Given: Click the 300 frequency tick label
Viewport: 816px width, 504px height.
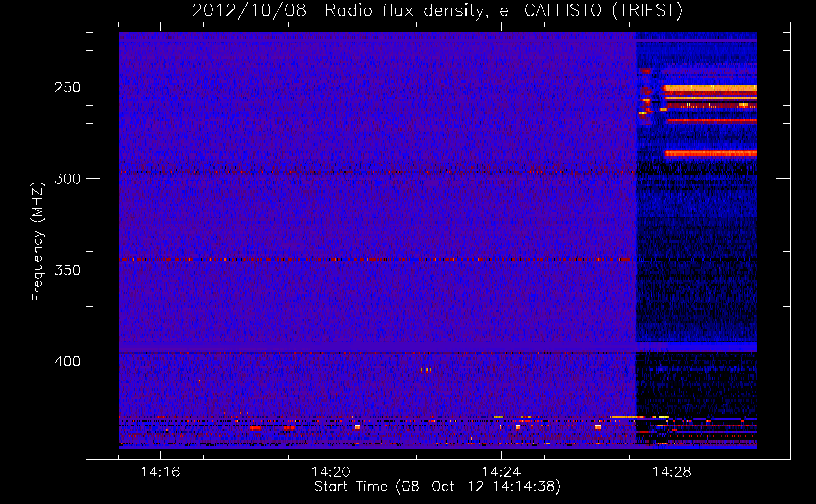Looking at the screenshot, I should click(68, 179).
